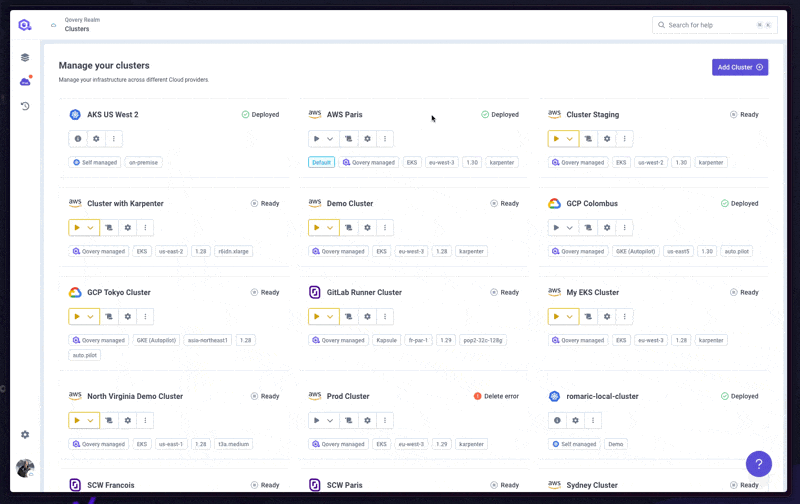Open the more menu of AKS US West 2
The height and width of the screenshot is (504, 800).
coord(114,139)
